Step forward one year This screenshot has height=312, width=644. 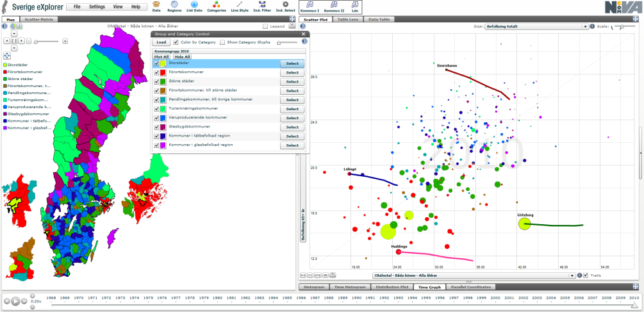24,301
